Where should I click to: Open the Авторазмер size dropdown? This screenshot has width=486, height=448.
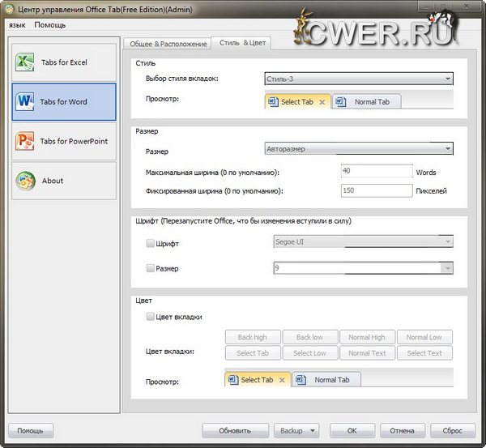click(x=447, y=149)
